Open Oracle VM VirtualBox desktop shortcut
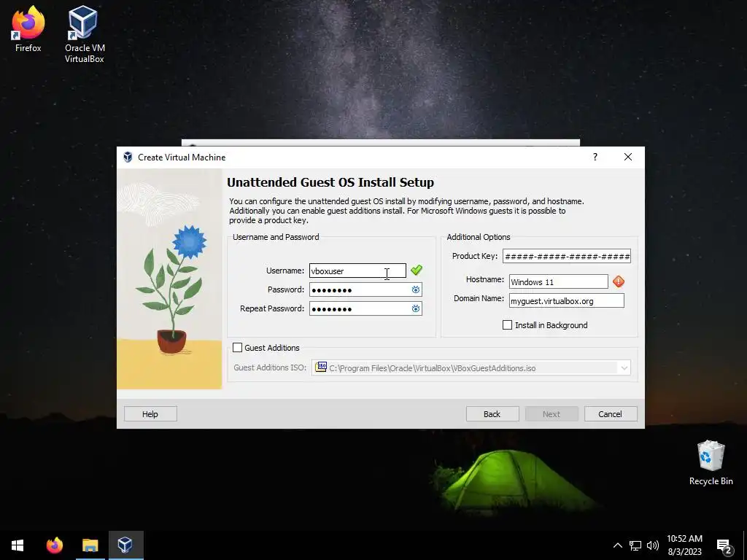Viewport: 747px width, 560px height. (x=85, y=34)
